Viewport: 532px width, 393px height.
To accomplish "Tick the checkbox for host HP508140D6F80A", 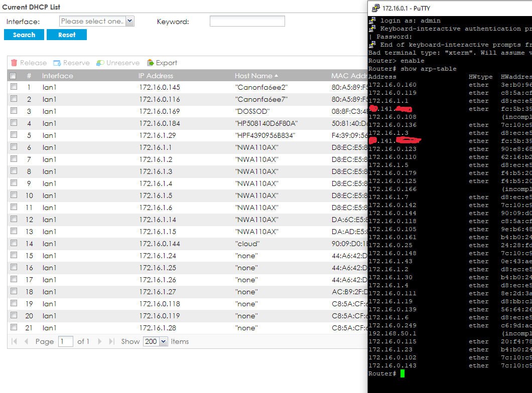I will (x=14, y=123).
